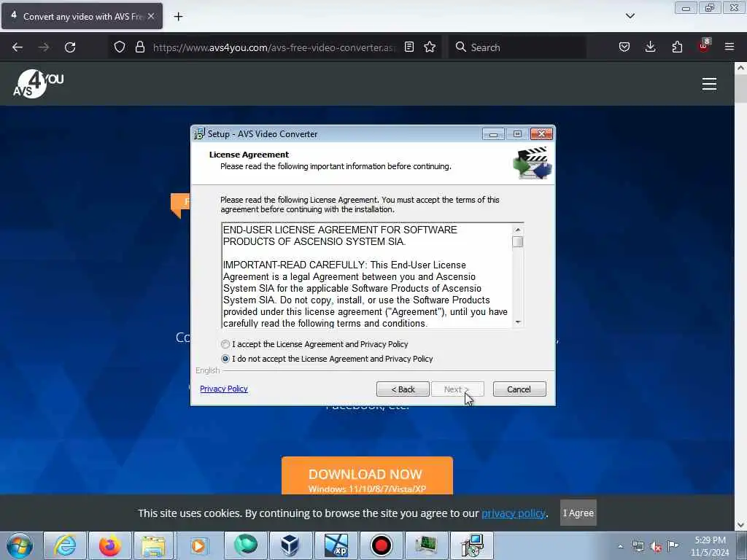Screen dimensions: 747x560
Task: Click the AVS4YOU logo
Action: [38, 84]
